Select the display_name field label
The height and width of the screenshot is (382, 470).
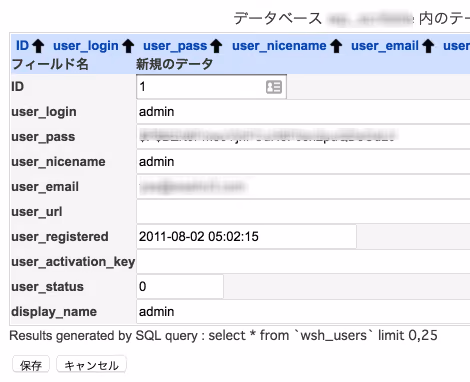tap(54, 312)
